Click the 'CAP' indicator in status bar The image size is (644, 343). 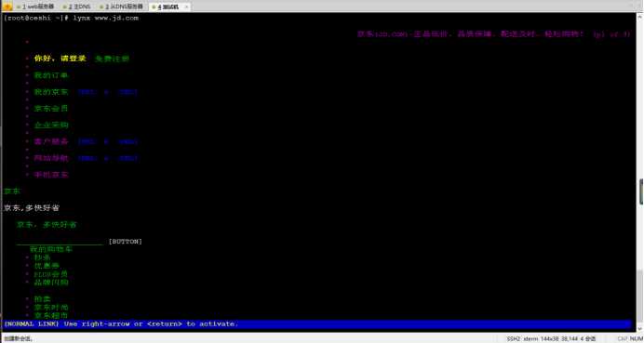(x=623, y=338)
